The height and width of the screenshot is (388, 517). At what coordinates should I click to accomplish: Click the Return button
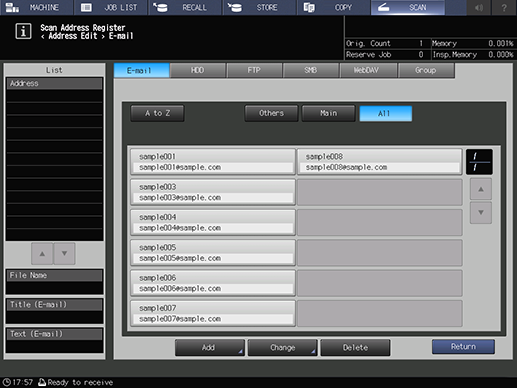463,347
